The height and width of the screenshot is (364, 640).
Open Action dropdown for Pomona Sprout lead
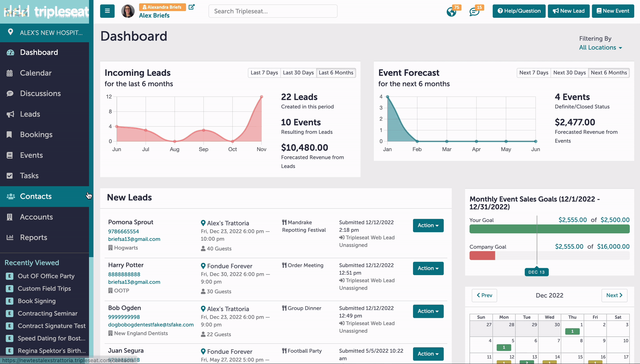coord(428,225)
